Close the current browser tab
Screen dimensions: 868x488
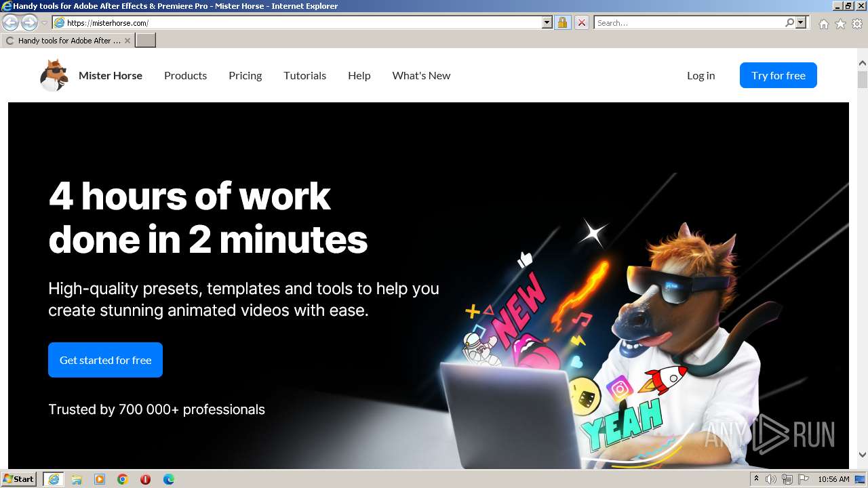click(127, 41)
